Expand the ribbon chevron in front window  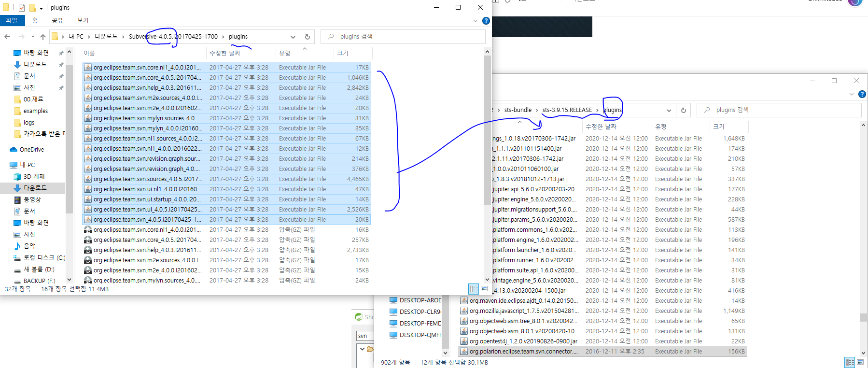[476, 21]
